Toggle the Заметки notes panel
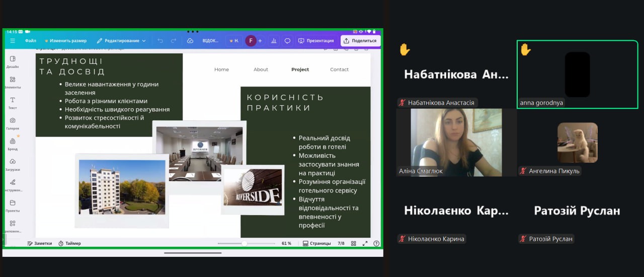This screenshot has width=644, height=277. tap(40, 243)
